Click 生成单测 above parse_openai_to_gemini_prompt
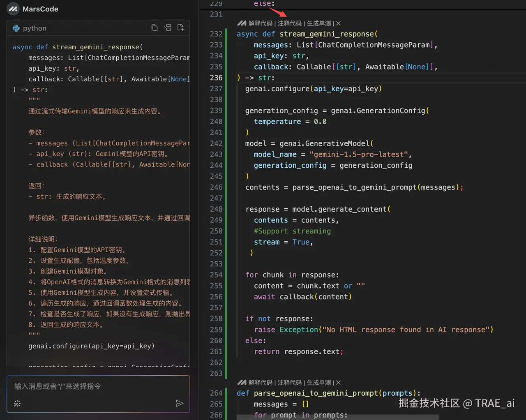The height and width of the screenshot is (420, 526). [x=319, y=383]
